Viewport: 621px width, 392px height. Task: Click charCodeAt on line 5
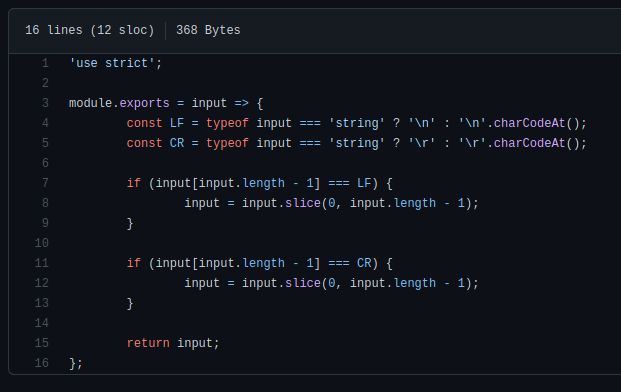(x=529, y=143)
